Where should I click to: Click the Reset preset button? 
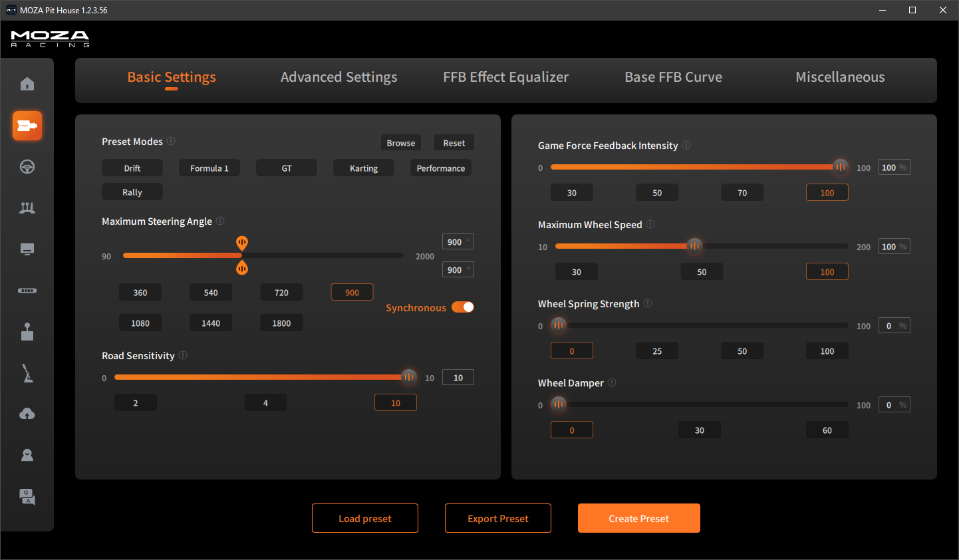click(x=454, y=143)
